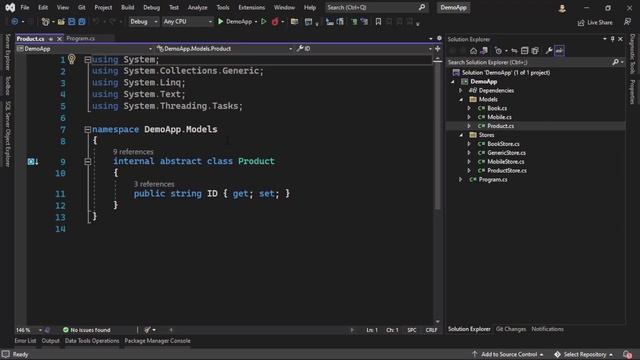The image size is (640, 360).
Task: Click Add to Source Control button
Action: point(508,354)
